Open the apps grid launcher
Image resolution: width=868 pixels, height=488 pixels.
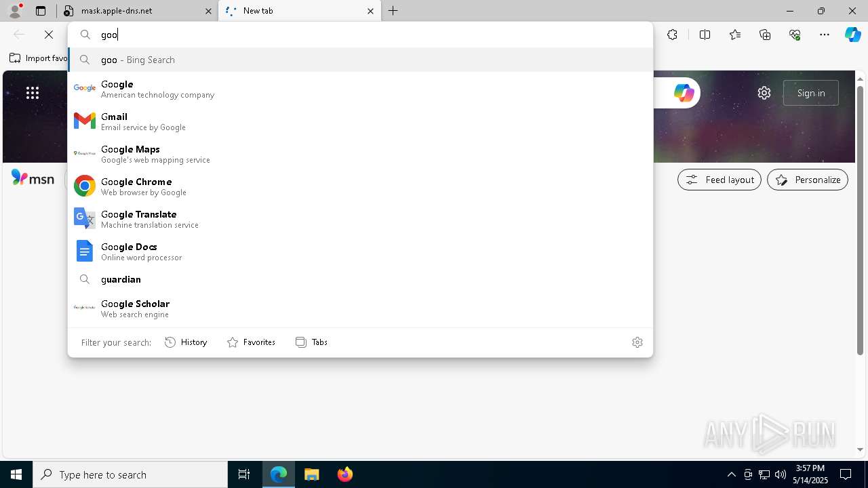click(33, 93)
